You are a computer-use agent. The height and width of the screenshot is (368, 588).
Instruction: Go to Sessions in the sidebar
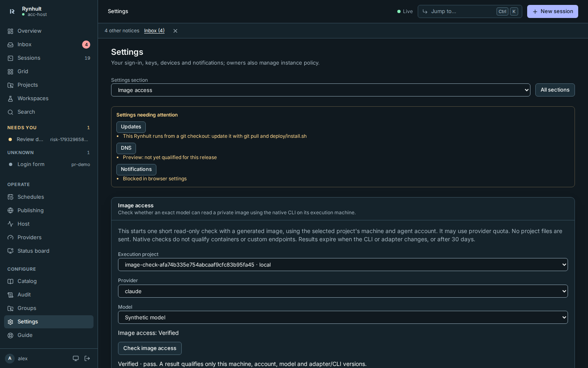click(49, 58)
